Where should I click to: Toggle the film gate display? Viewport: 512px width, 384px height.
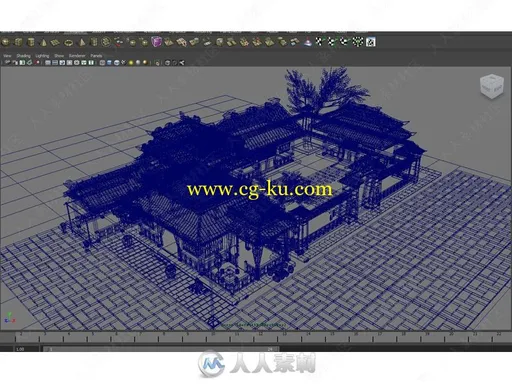[55, 63]
